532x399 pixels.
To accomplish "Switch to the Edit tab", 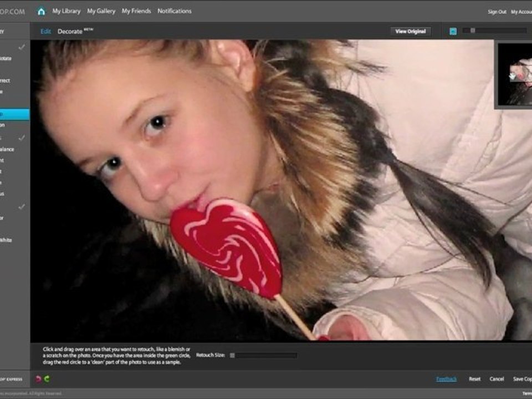I will point(45,31).
